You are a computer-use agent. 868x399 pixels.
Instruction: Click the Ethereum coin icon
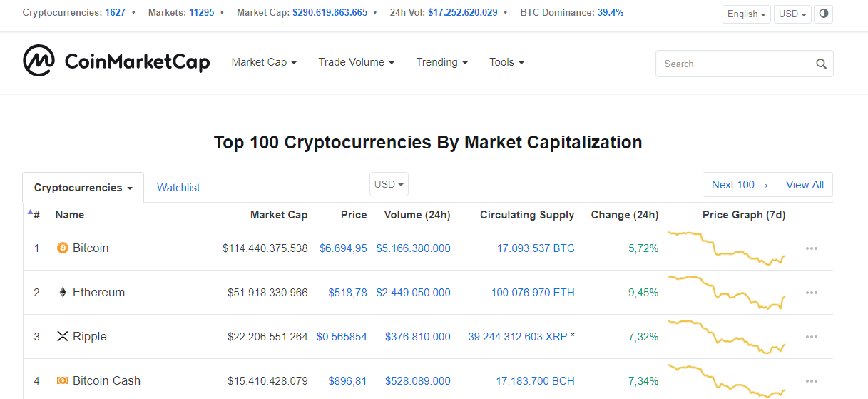coord(63,293)
